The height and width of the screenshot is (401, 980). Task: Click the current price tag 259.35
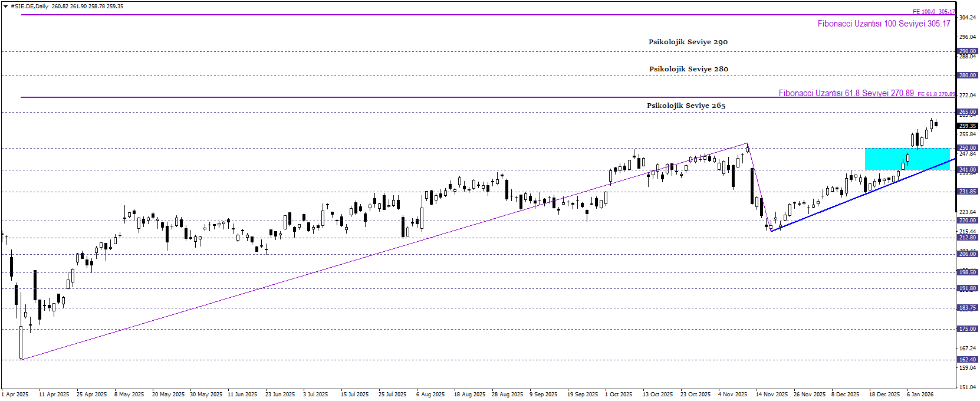(968, 126)
